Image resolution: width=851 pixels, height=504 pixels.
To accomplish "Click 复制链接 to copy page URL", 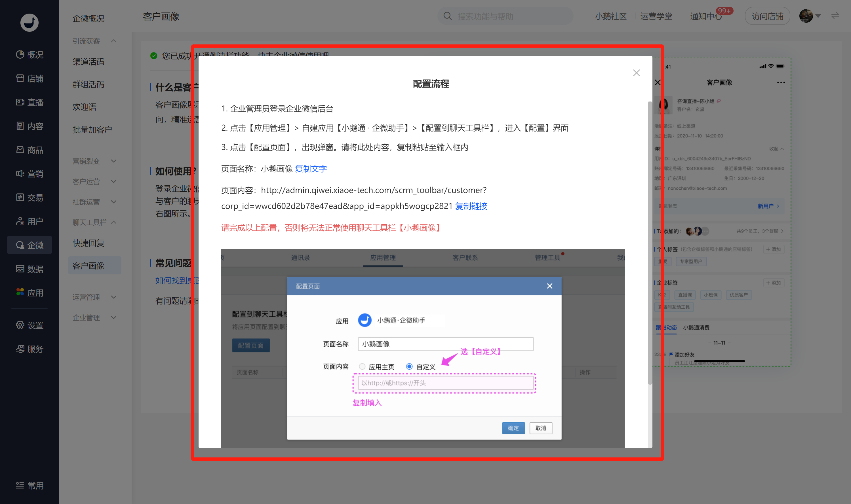I will [x=471, y=206].
